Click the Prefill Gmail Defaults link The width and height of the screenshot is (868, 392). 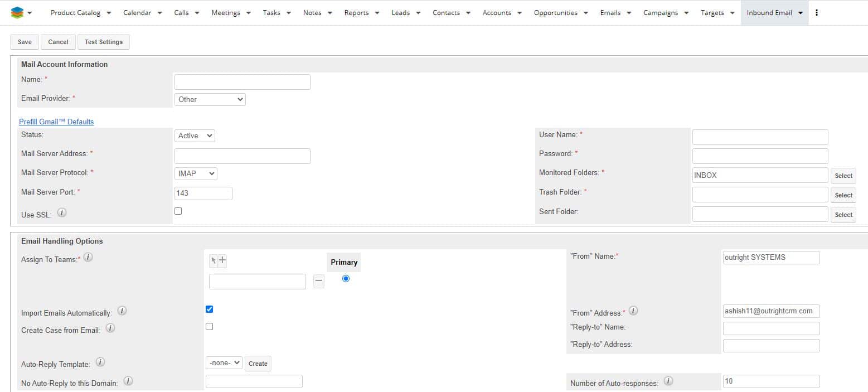coord(56,122)
